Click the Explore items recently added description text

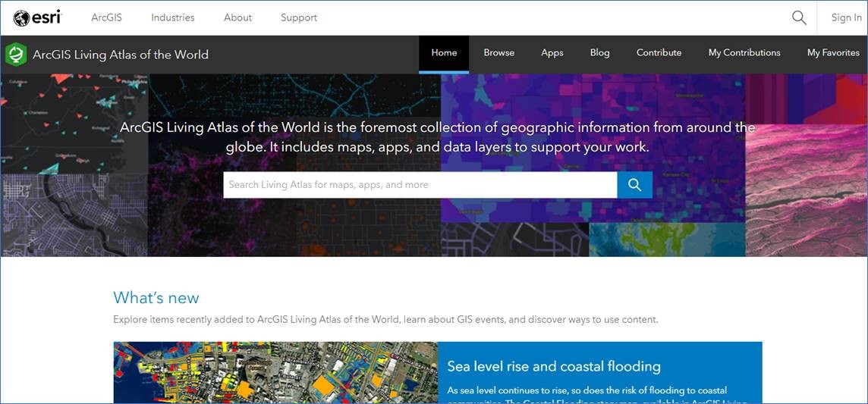(386, 320)
